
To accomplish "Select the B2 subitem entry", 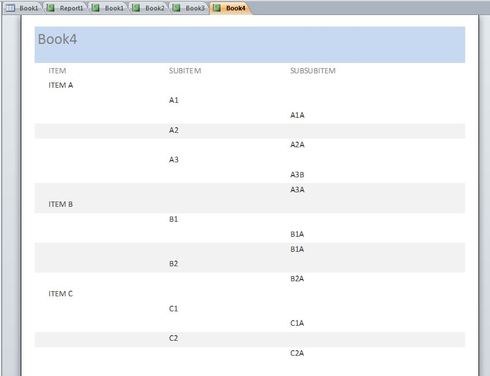I will [173, 264].
